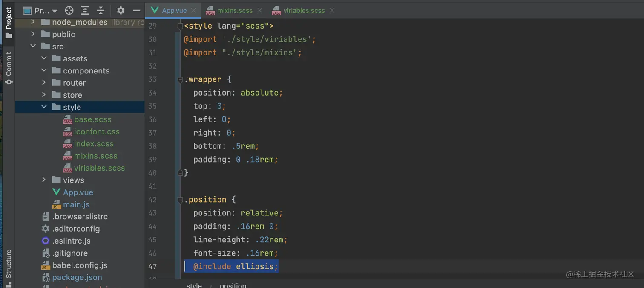Viewport: 644px width, 288px height.
Task: Fold the style tag at line 29
Action: click(180, 26)
